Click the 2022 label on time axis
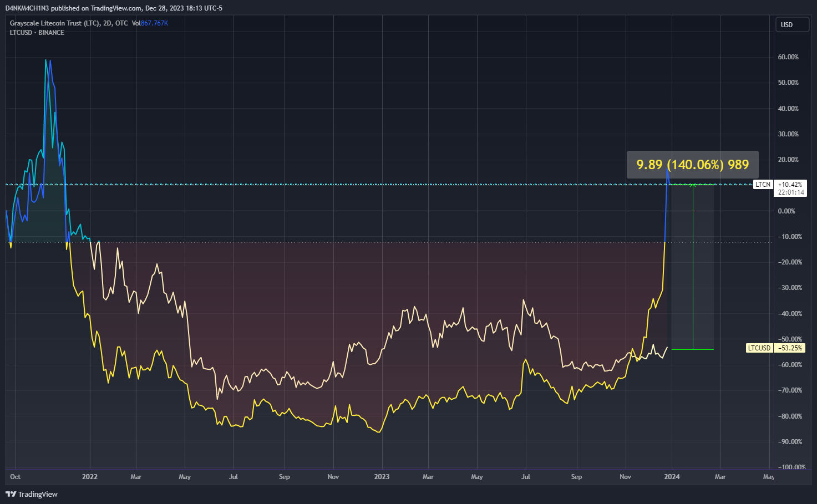The image size is (817, 504). (89, 477)
